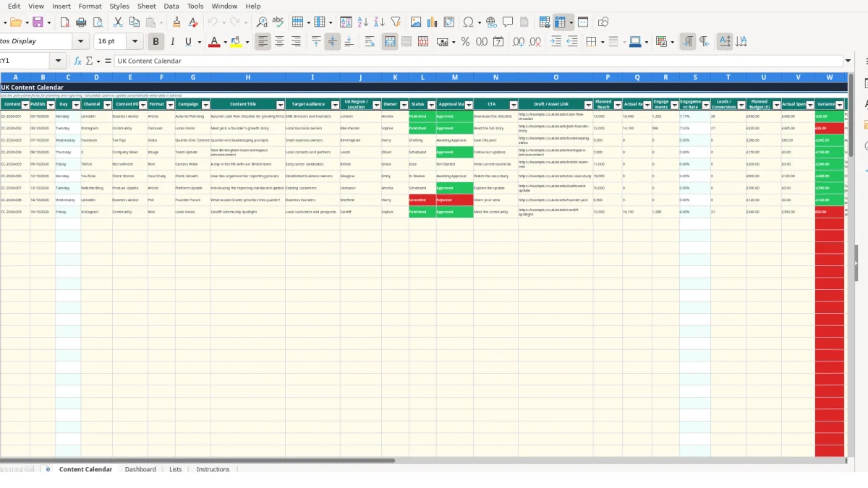The height and width of the screenshot is (488, 868).
Task: Click the Cut scissors icon
Action: coord(118,22)
